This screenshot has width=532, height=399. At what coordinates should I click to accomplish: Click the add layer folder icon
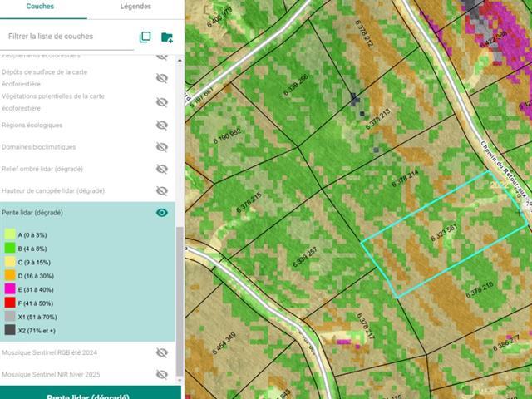[167, 37]
